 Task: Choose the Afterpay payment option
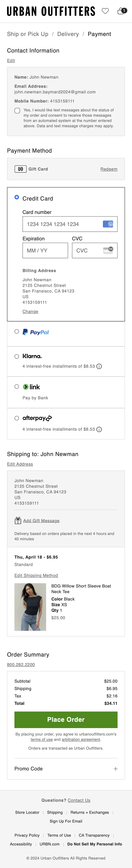(17, 418)
